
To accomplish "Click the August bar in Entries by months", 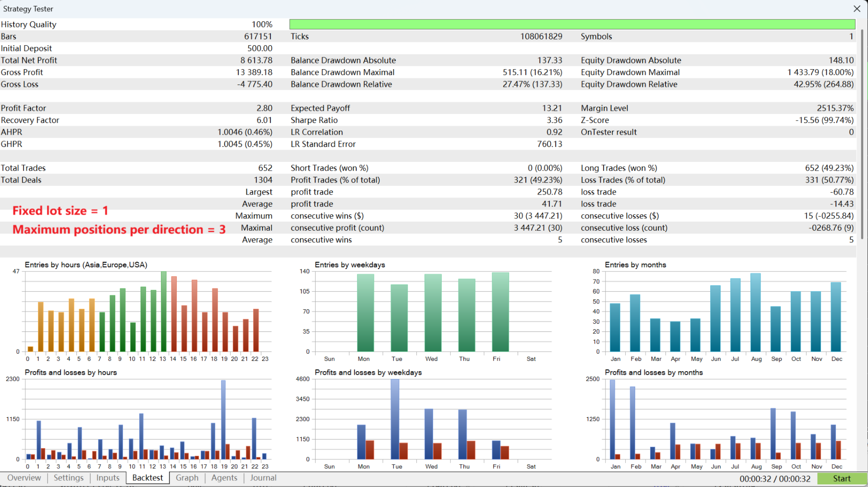I will [x=755, y=312].
